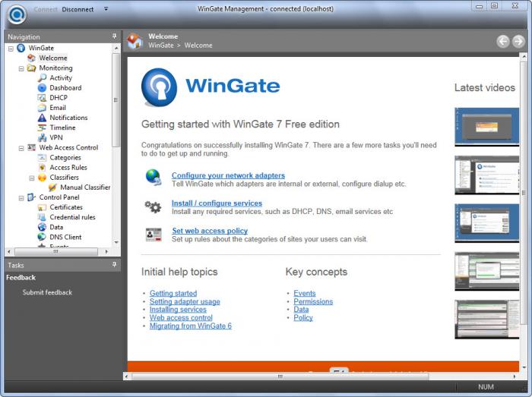Image resolution: width=532 pixels, height=397 pixels.
Task: Go forward with the right arrow button
Action: [518, 41]
